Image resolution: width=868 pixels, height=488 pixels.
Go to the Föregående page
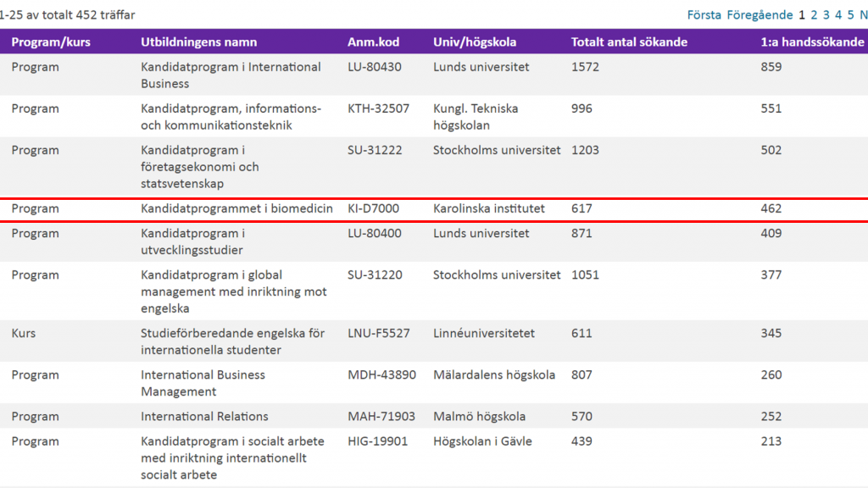(759, 15)
